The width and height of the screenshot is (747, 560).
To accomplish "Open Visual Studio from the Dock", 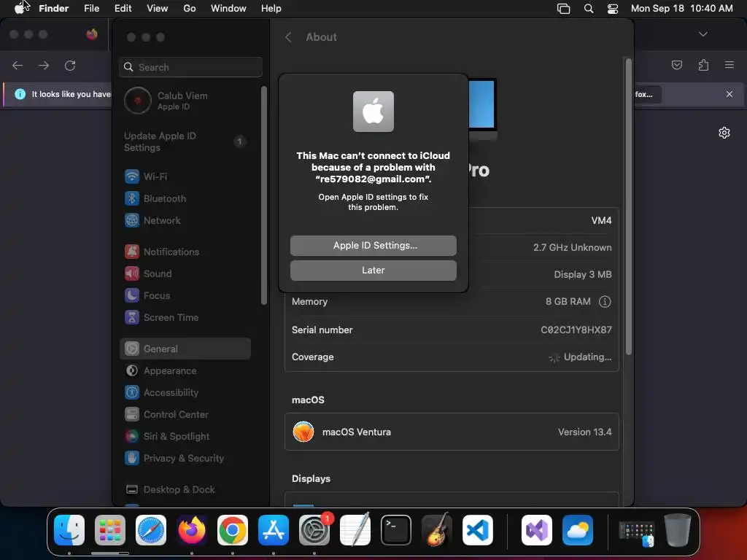I will coord(536,530).
